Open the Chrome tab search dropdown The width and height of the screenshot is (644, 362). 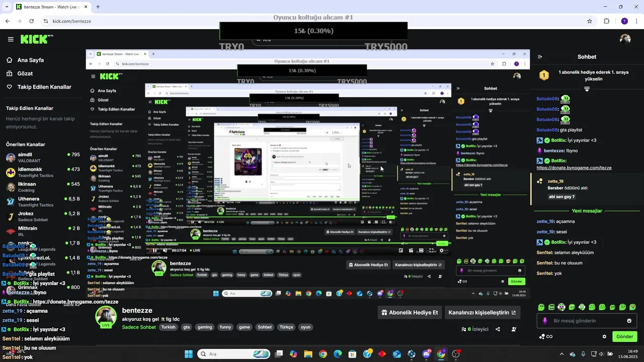click(x=7, y=7)
